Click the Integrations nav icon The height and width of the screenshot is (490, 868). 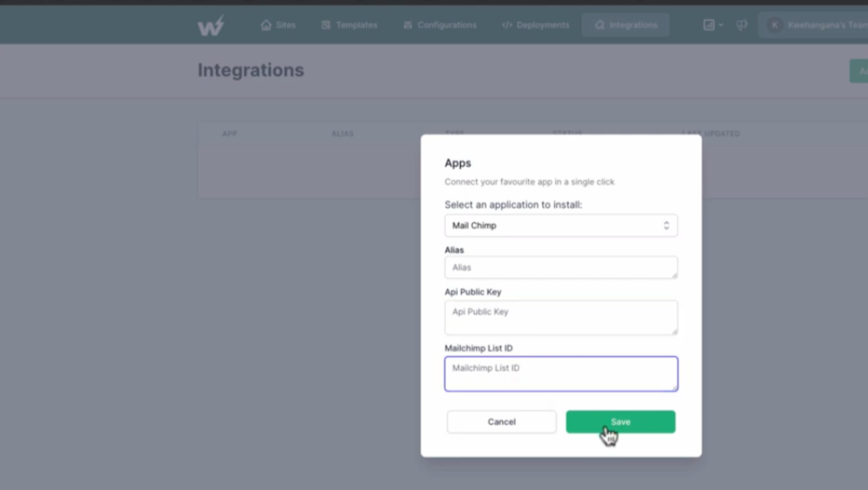pos(600,25)
